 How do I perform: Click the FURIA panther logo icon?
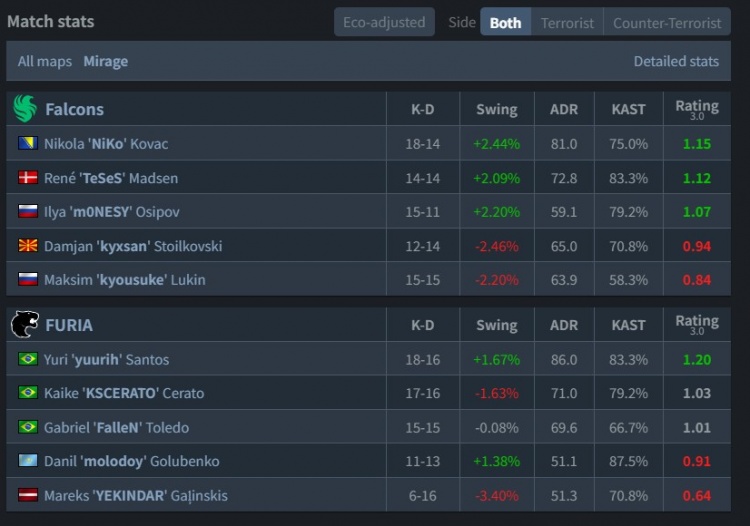[25, 325]
